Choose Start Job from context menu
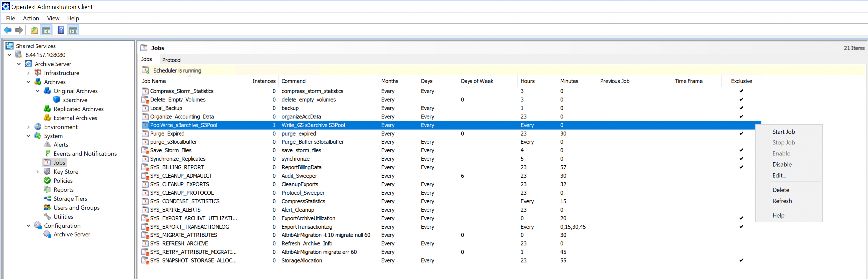Screen dimensions: 868x279 [x=783, y=132]
